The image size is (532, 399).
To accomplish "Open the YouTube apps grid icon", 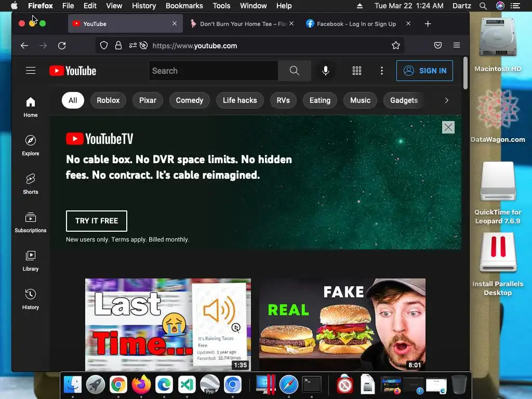I will (x=356, y=71).
